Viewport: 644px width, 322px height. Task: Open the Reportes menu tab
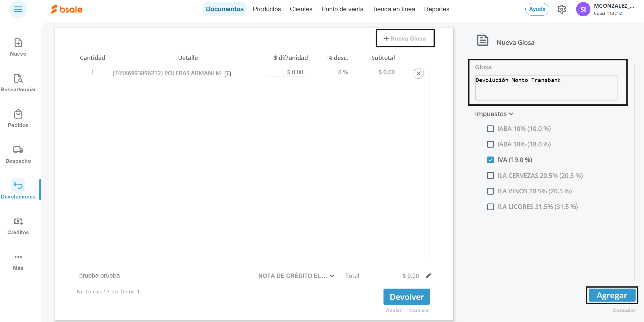coord(436,9)
